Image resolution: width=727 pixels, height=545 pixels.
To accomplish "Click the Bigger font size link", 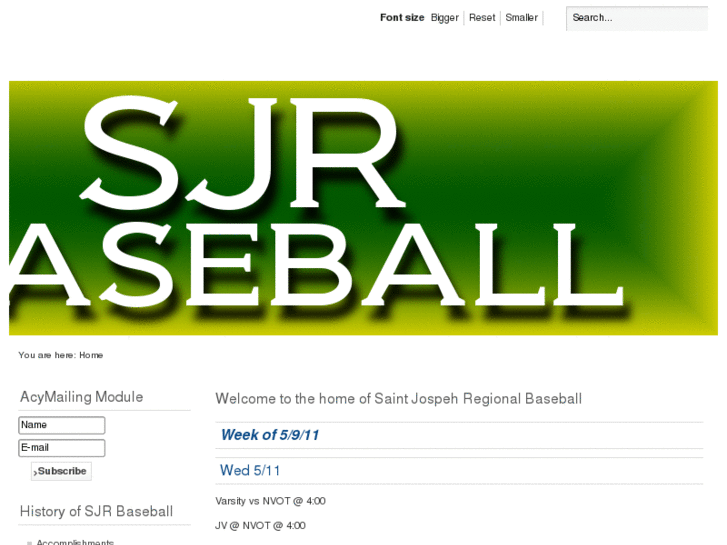I will pos(444,18).
